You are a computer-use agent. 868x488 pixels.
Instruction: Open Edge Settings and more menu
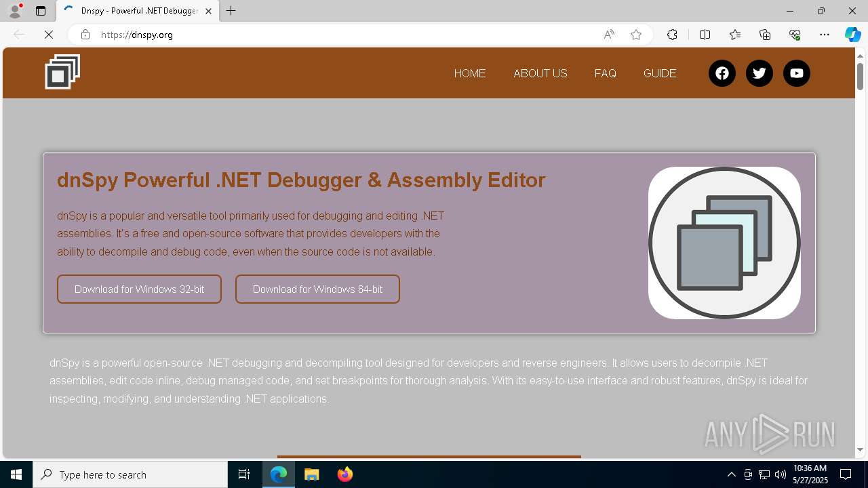pyautogui.click(x=825, y=35)
